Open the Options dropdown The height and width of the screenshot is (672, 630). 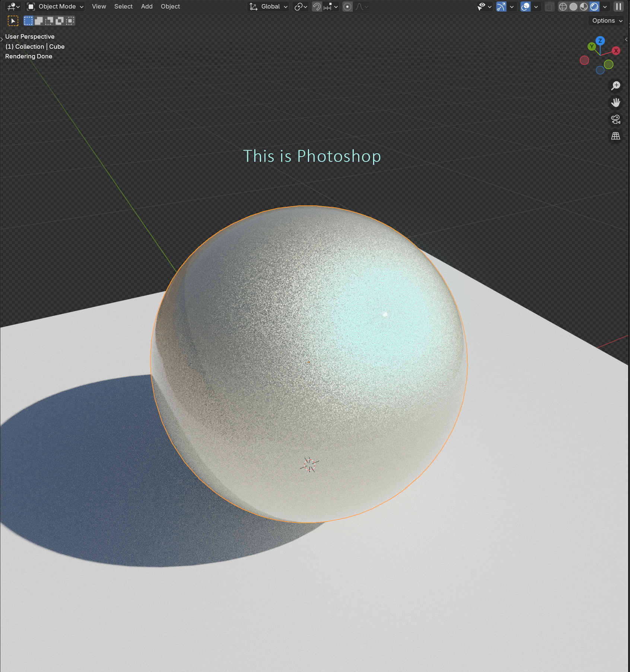pyautogui.click(x=607, y=21)
